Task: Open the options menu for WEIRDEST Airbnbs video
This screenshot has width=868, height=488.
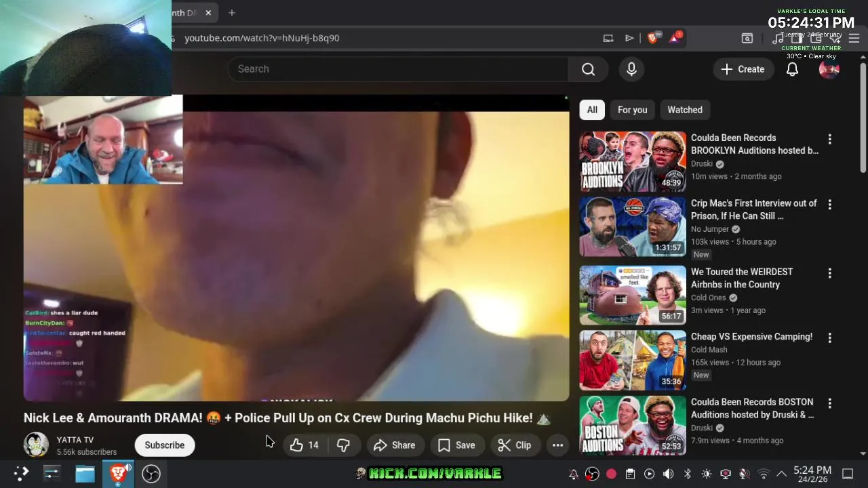Action: 829,273
